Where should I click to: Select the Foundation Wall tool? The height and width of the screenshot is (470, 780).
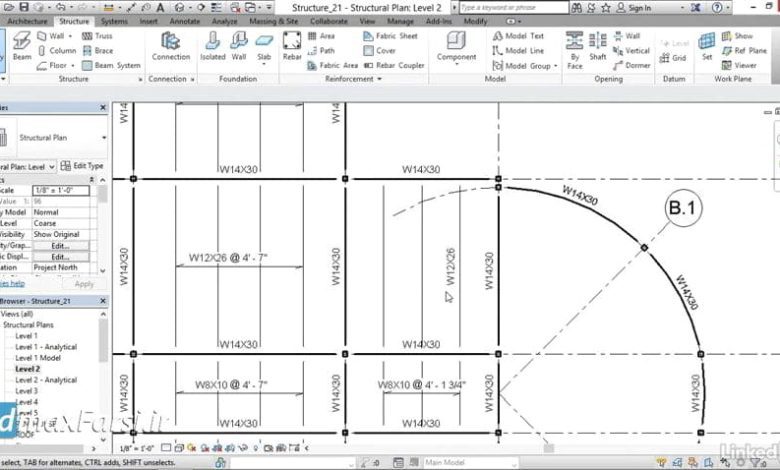click(239, 46)
